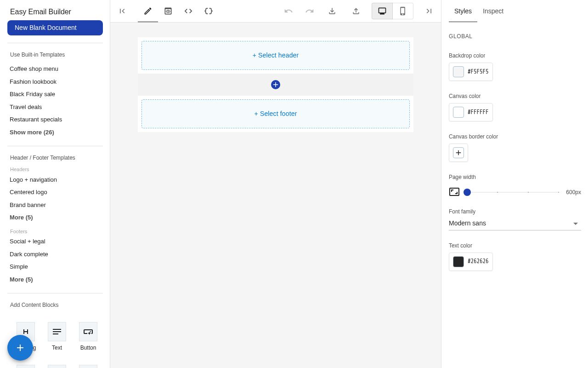
Task: Switch to desktop preview mode
Action: [x=382, y=11]
